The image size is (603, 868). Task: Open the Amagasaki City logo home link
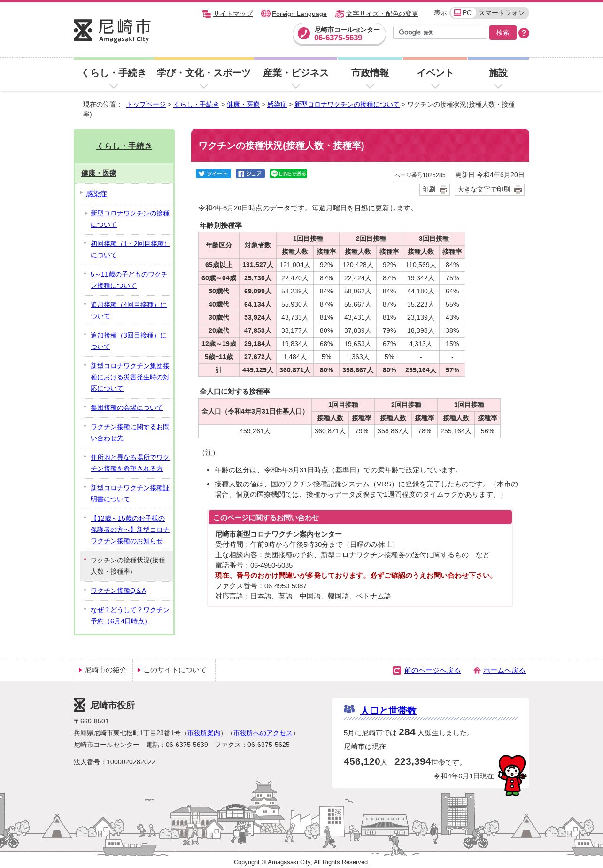pyautogui.click(x=112, y=31)
